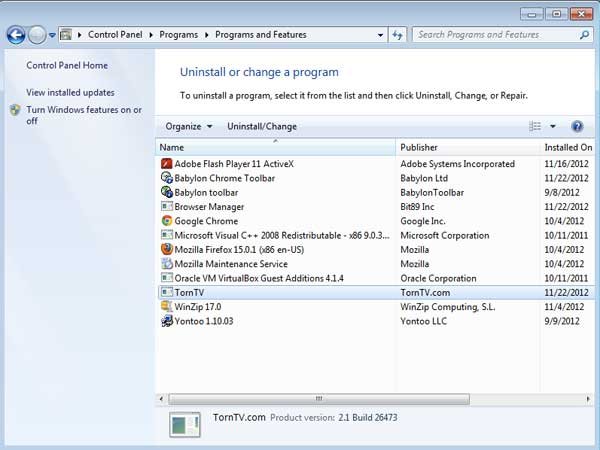The width and height of the screenshot is (600, 450).
Task: Click the change view icon
Action: [535, 126]
